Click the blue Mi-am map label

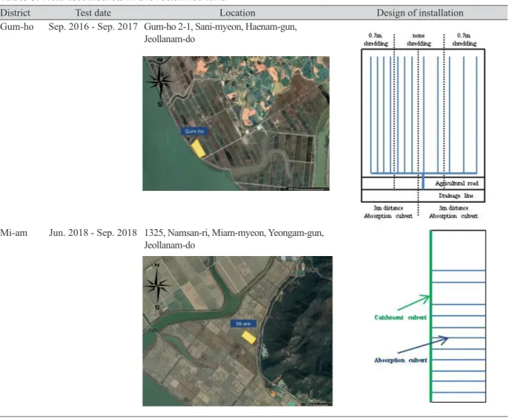pyautogui.click(x=244, y=323)
